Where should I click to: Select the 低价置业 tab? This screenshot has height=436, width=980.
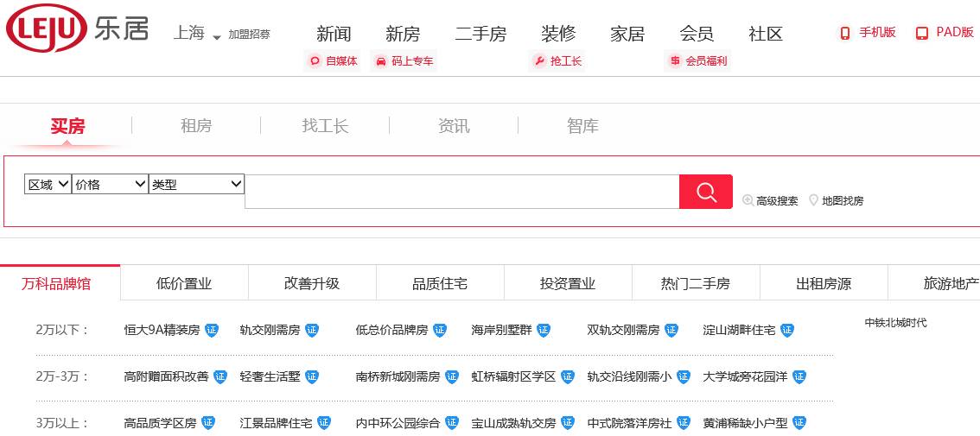pos(184,283)
